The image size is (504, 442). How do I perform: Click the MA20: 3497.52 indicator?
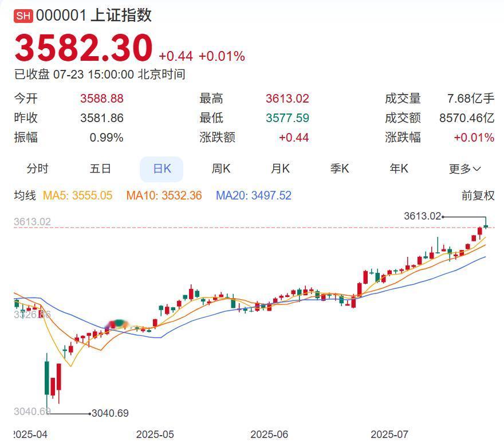click(x=254, y=195)
